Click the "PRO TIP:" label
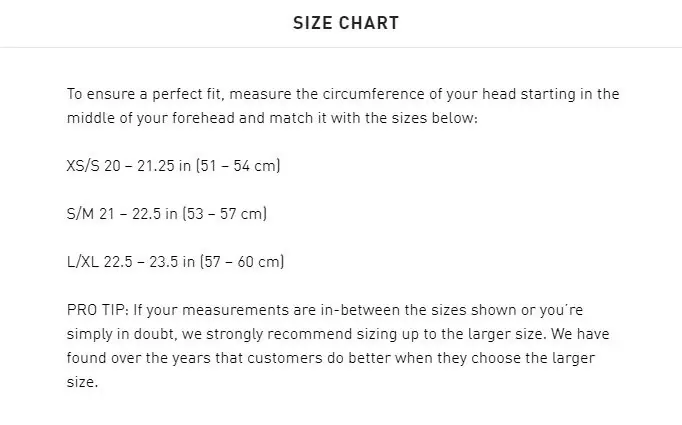This screenshot has width=682, height=425. click(95, 310)
